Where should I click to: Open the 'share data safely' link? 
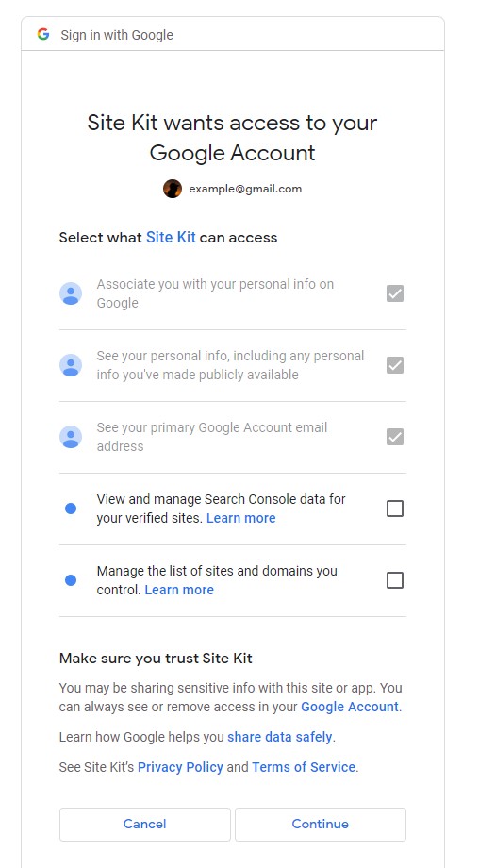280,738
